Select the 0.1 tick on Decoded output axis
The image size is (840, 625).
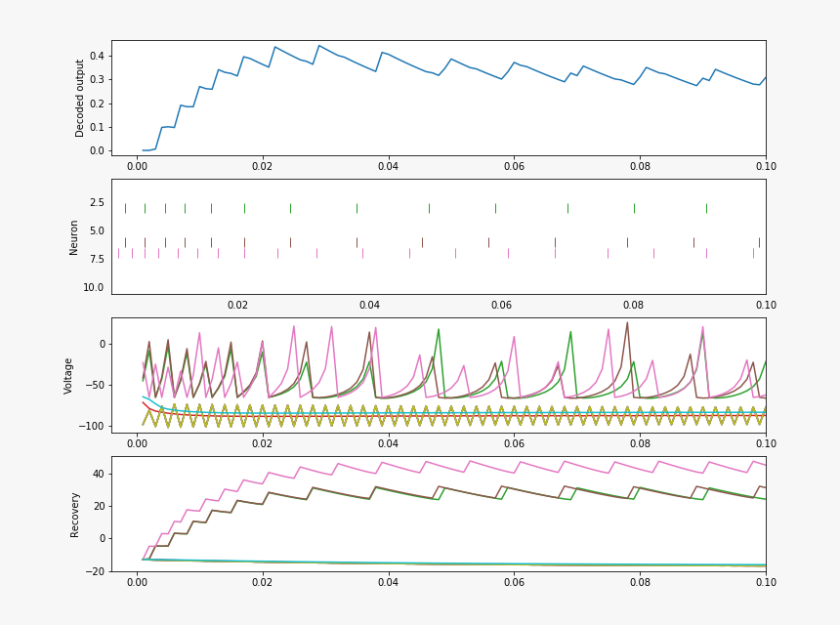click(97, 128)
